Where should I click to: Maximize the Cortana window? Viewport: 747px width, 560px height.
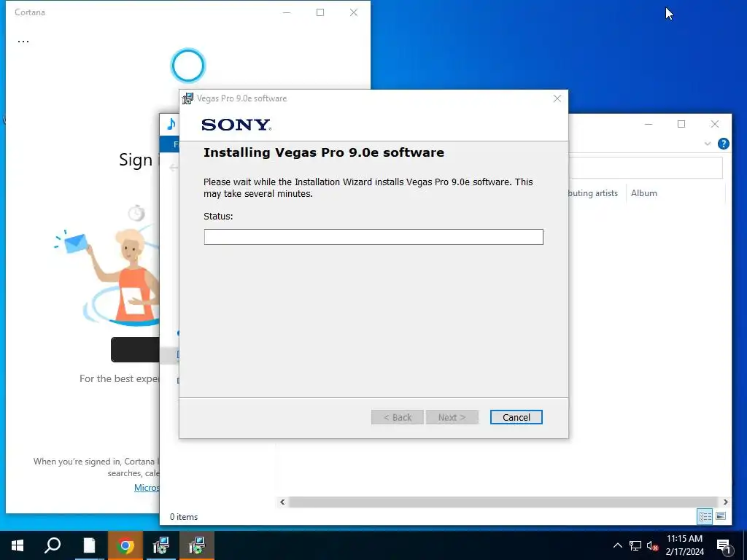pos(320,12)
